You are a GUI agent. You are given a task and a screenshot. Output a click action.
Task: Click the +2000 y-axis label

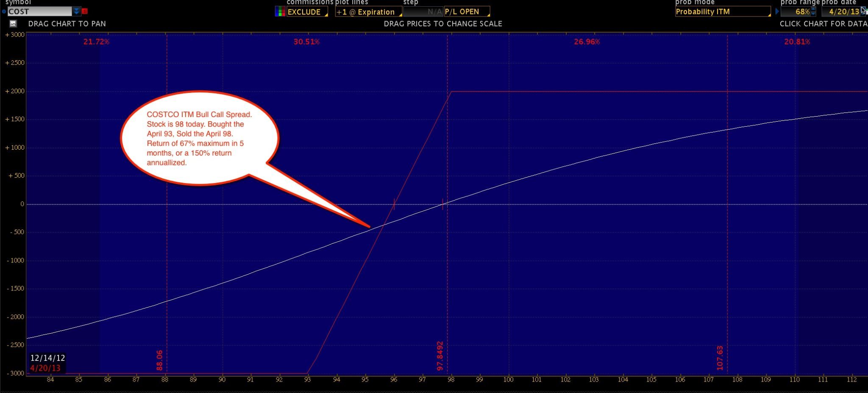coord(15,91)
